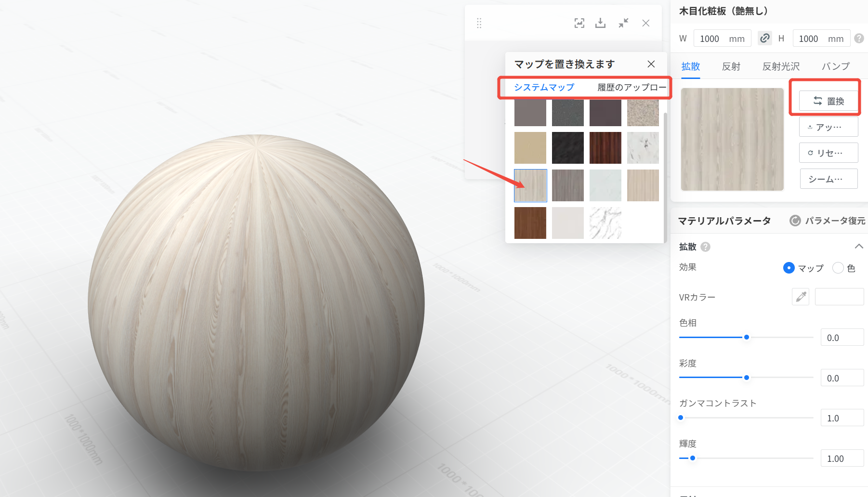
Task: Click the H height input field
Action: [821, 39]
